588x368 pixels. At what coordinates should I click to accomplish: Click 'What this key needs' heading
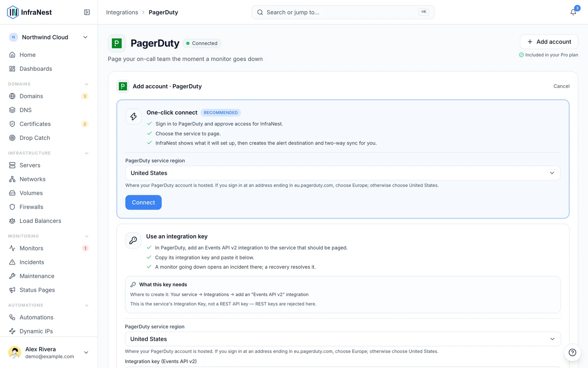163,285
